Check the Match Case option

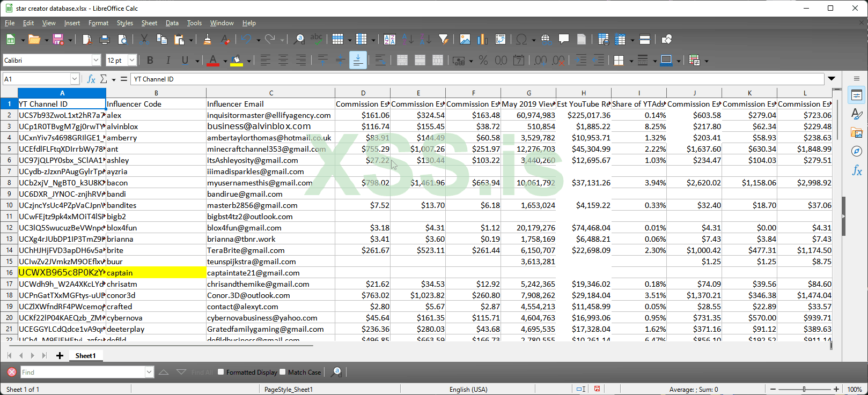(x=283, y=372)
